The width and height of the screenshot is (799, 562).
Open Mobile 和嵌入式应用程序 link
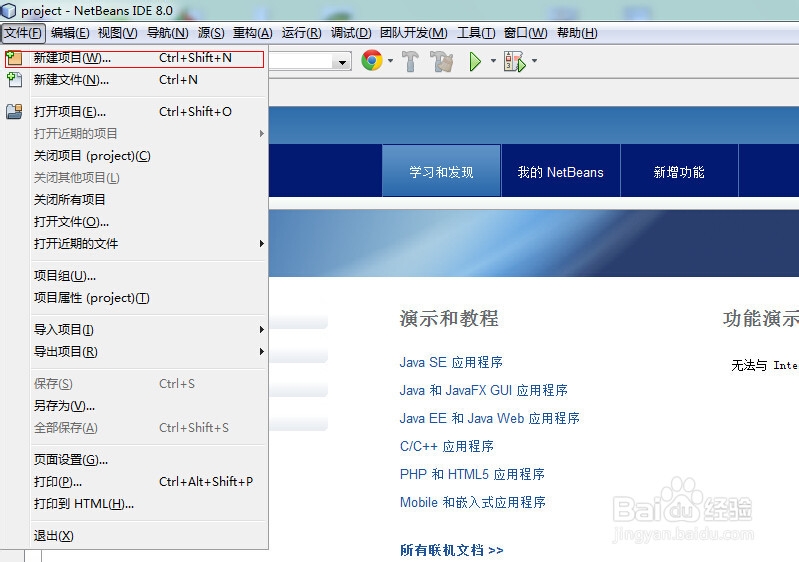pyautogui.click(x=473, y=502)
